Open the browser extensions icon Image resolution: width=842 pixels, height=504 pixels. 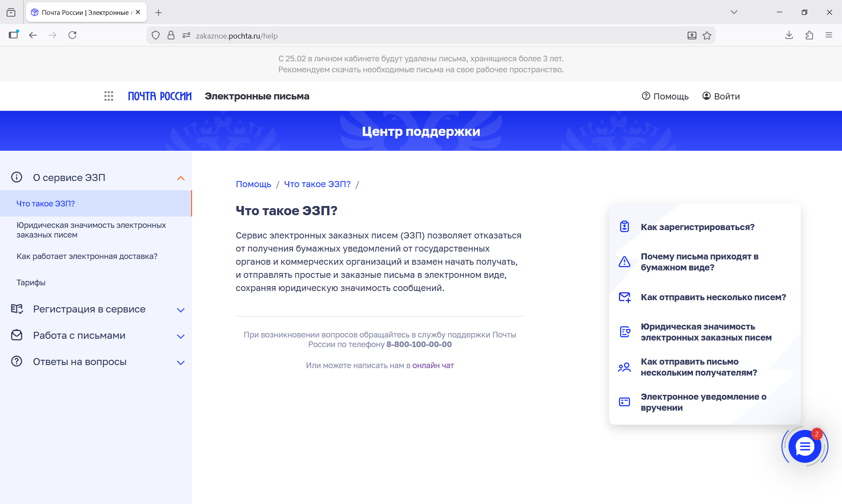[809, 35]
